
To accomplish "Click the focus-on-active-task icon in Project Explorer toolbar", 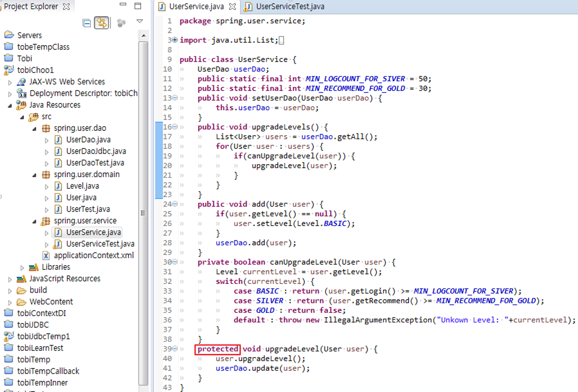I will tap(121, 23).
